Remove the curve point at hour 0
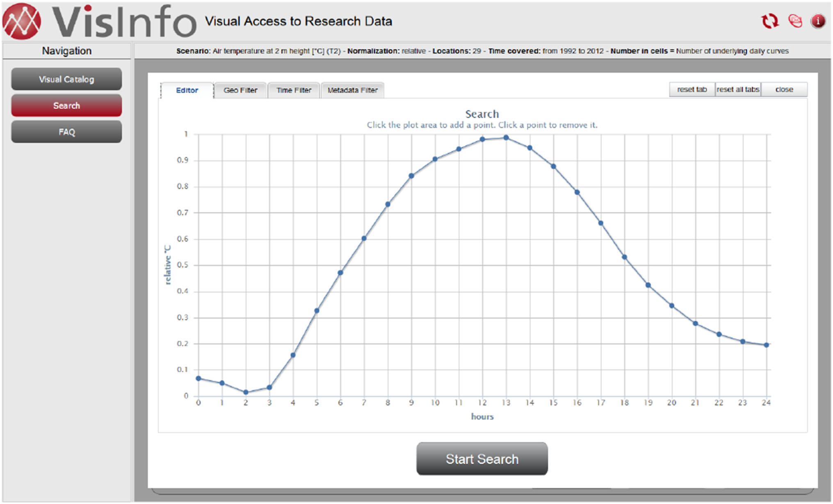Viewport: 833px width, 504px height. (x=199, y=379)
